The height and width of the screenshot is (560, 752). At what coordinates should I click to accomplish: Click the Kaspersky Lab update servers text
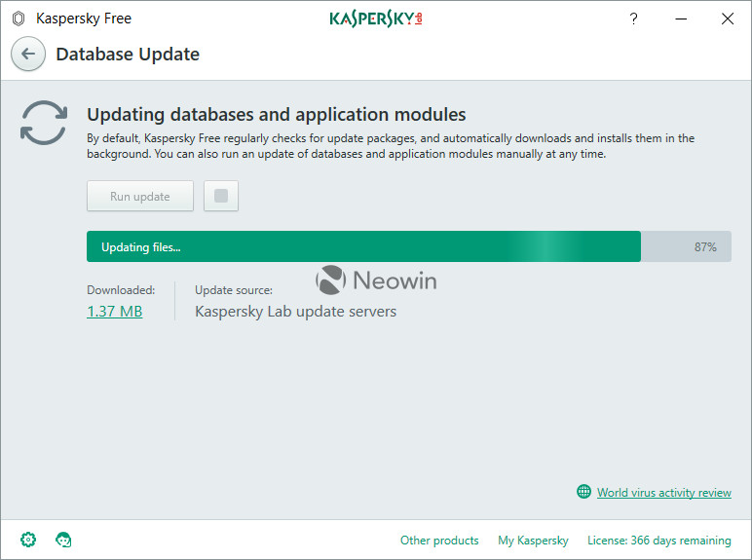click(x=295, y=312)
